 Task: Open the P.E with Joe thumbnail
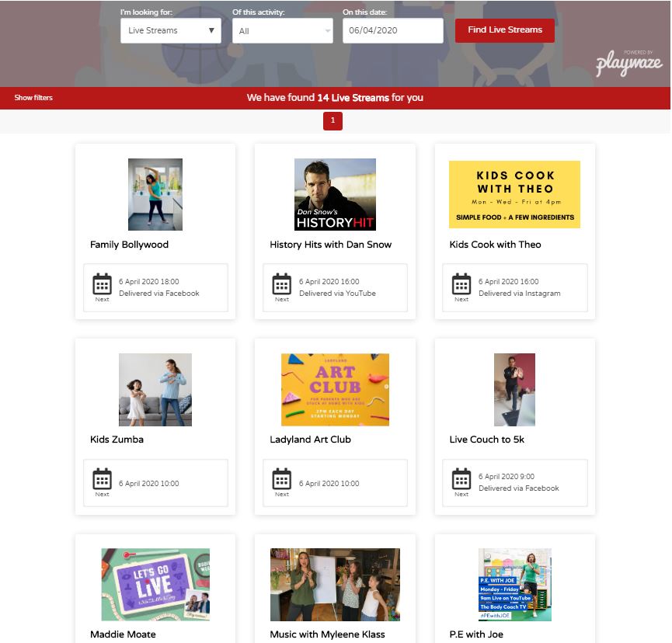[514, 584]
